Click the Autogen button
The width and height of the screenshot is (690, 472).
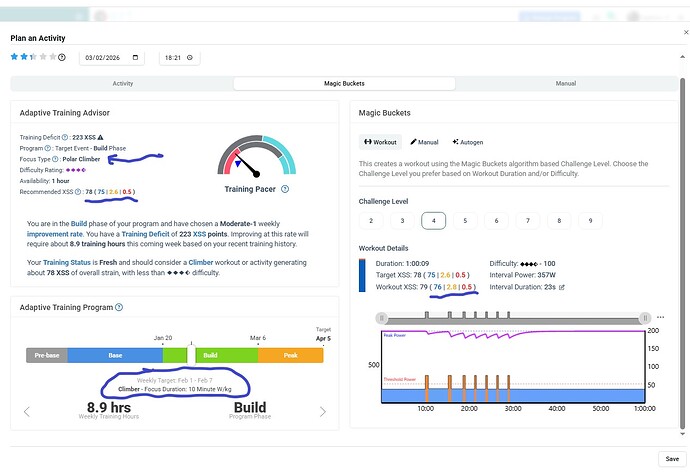[x=468, y=142]
